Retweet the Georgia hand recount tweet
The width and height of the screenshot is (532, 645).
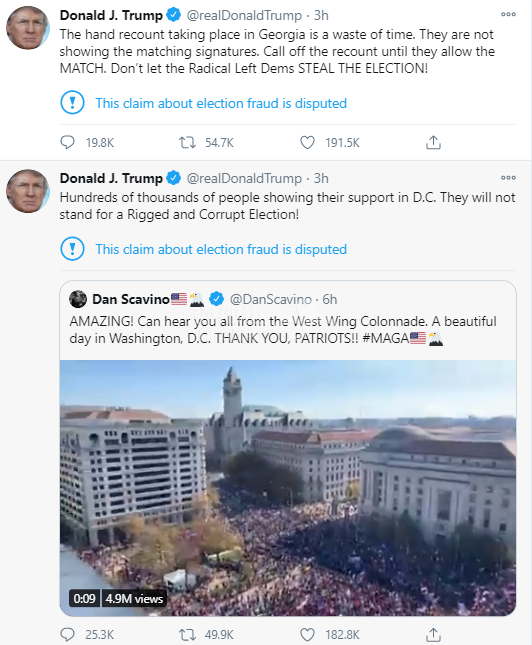(187, 143)
